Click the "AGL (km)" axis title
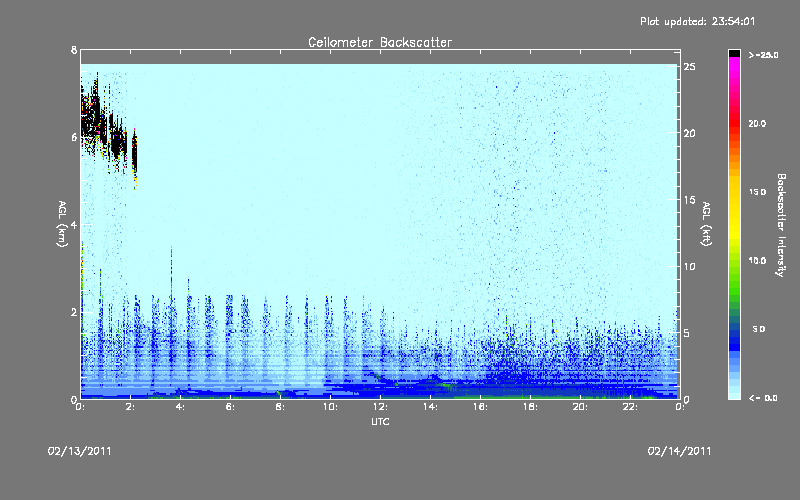 [62, 224]
